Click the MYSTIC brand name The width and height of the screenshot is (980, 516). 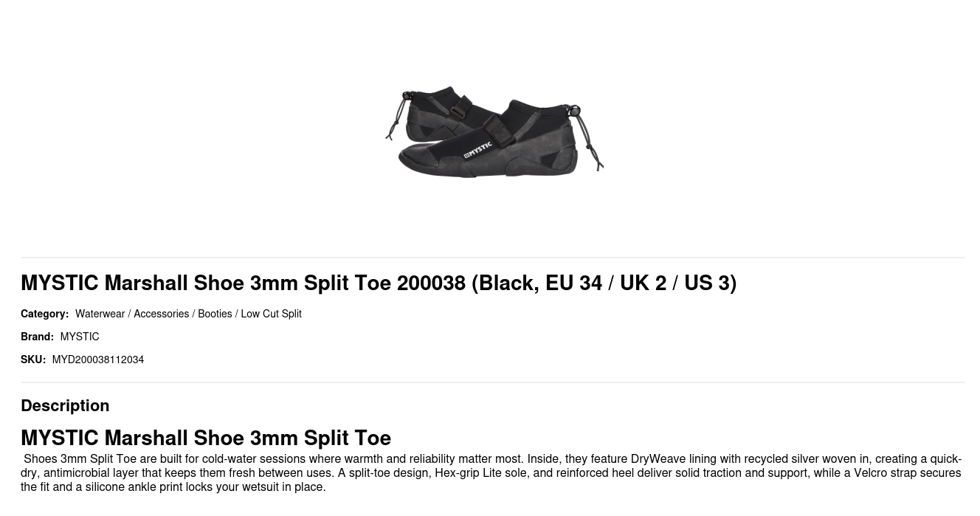click(80, 337)
